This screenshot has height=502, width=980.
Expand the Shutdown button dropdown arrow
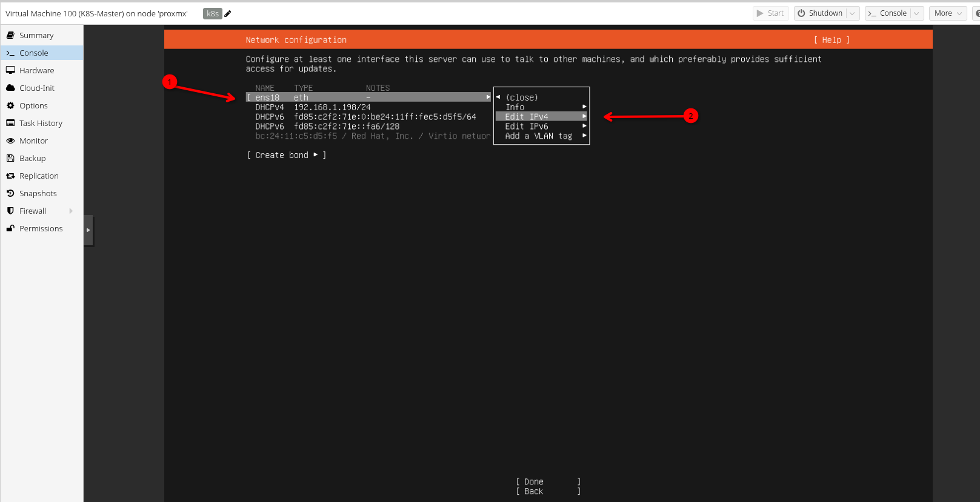pyautogui.click(x=852, y=13)
